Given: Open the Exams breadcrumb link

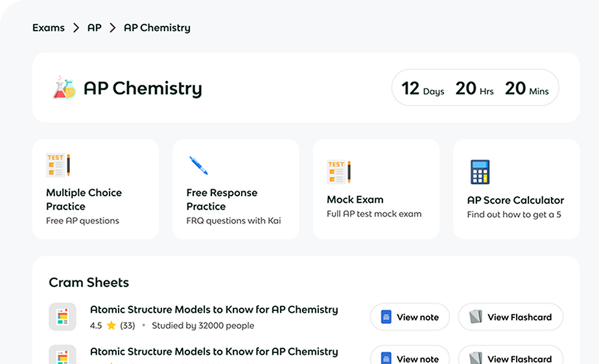Looking at the screenshot, I should [x=49, y=28].
